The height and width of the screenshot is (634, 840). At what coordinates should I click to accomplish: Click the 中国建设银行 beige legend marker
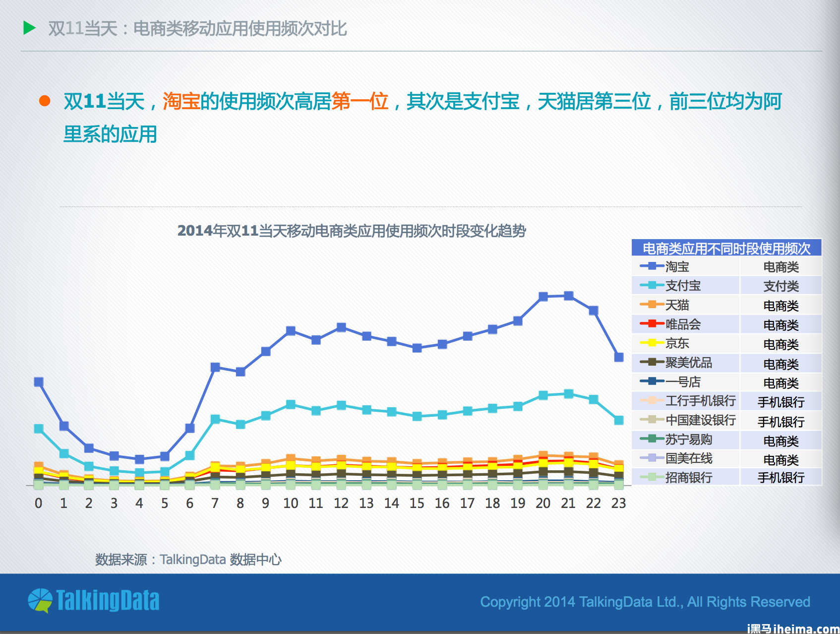652,420
